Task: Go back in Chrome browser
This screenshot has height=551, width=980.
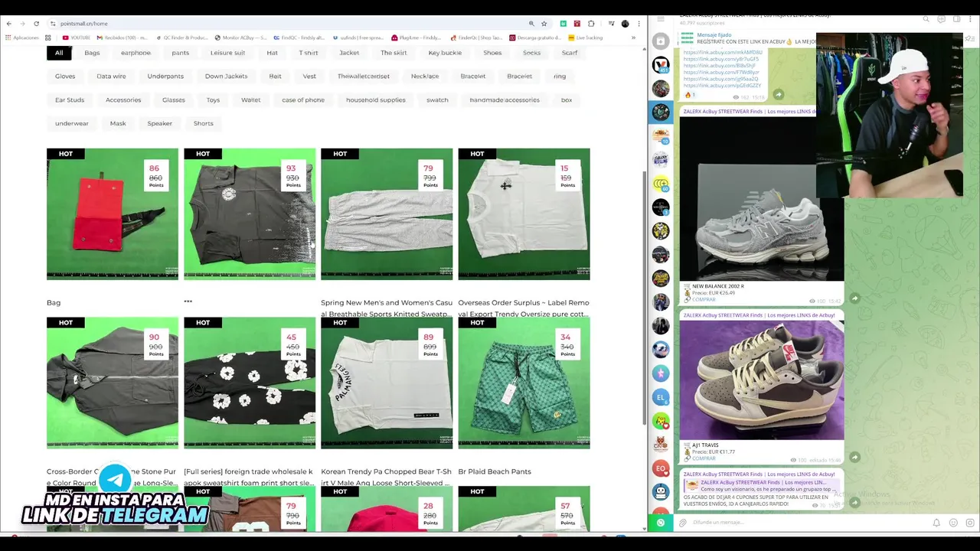Action: coord(8,24)
